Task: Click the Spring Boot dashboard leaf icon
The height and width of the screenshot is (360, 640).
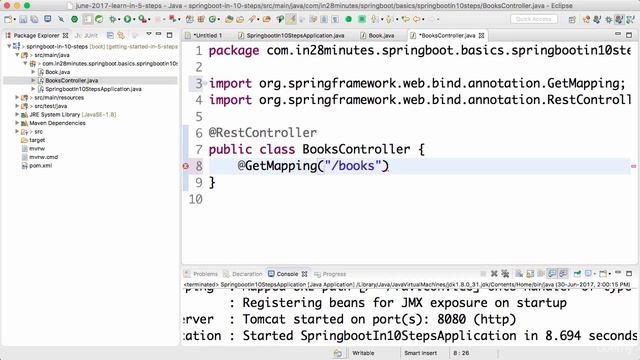Action: click(x=99, y=19)
